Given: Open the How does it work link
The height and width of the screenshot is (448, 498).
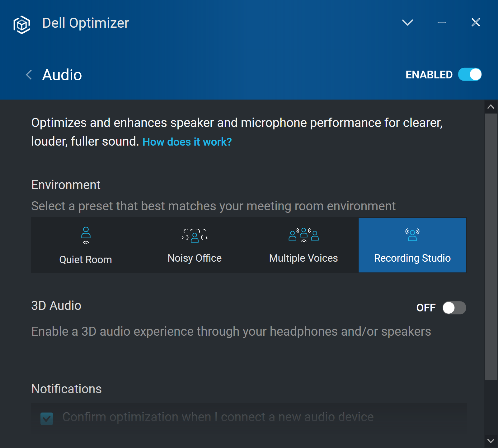Looking at the screenshot, I should [x=187, y=142].
